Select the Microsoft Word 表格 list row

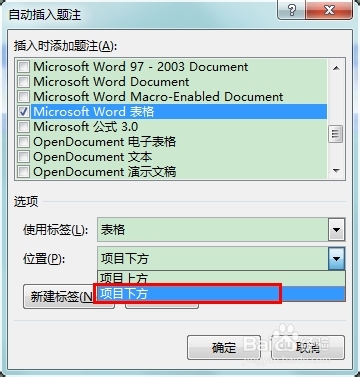pos(179,112)
